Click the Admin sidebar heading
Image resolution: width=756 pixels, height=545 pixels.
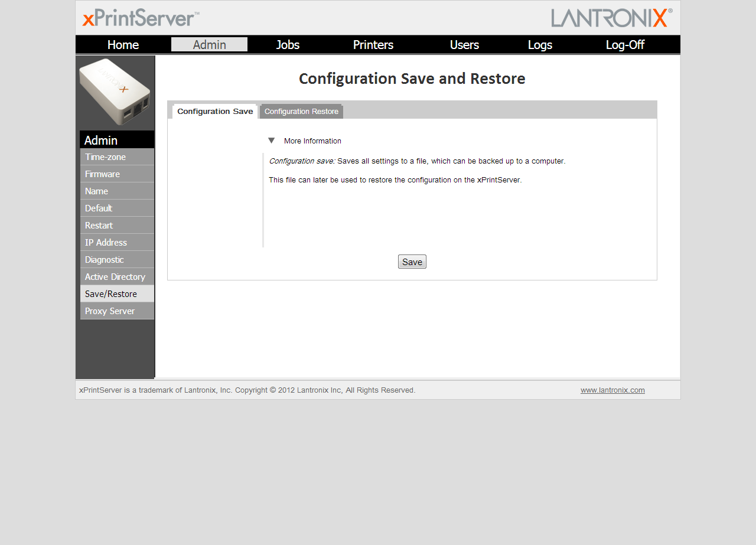click(x=117, y=140)
